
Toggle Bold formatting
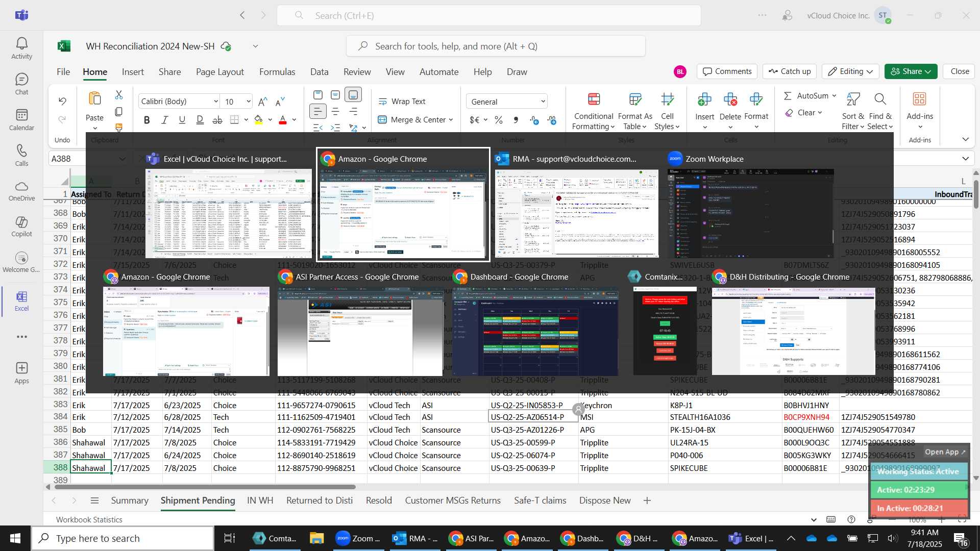point(147,120)
